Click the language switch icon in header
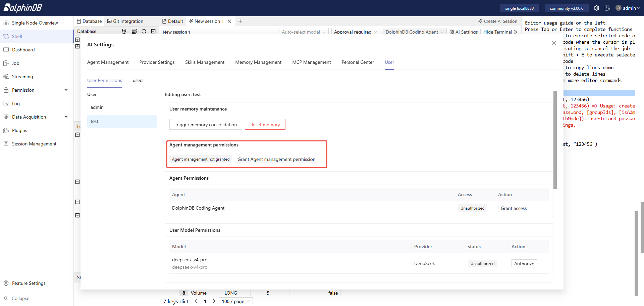Screen dimensions: 644x306 (x=607, y=8)
